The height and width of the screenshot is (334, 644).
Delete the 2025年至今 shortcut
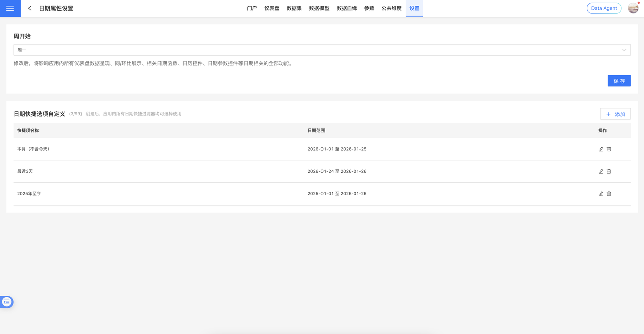click(609, 194)
